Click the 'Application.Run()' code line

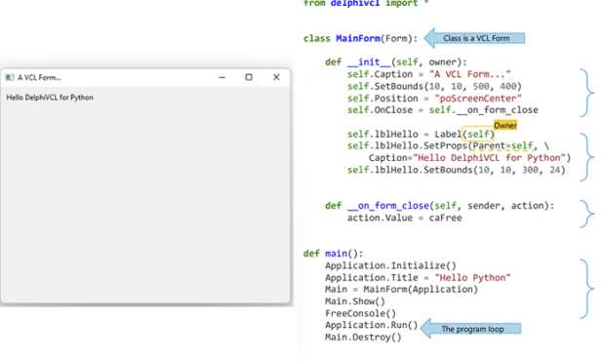point(372,325)
